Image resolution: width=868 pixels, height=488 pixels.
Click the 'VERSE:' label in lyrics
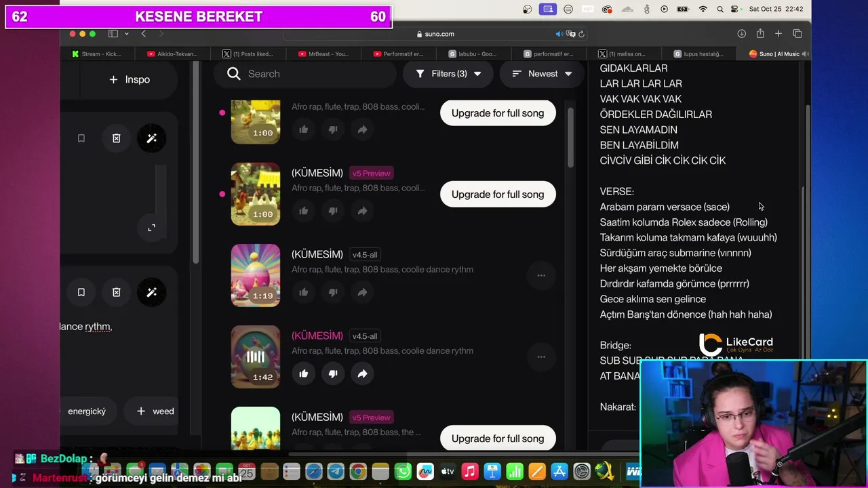(617, 191)
